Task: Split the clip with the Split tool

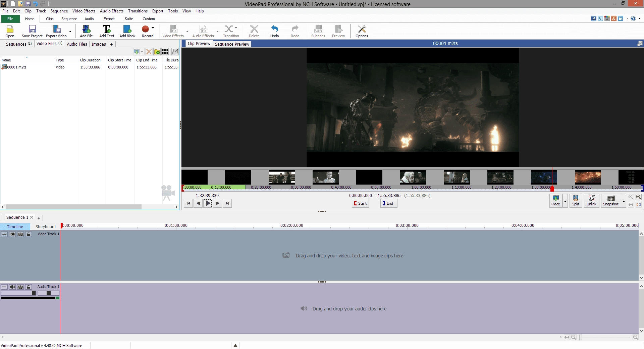Action: [576, 200]
